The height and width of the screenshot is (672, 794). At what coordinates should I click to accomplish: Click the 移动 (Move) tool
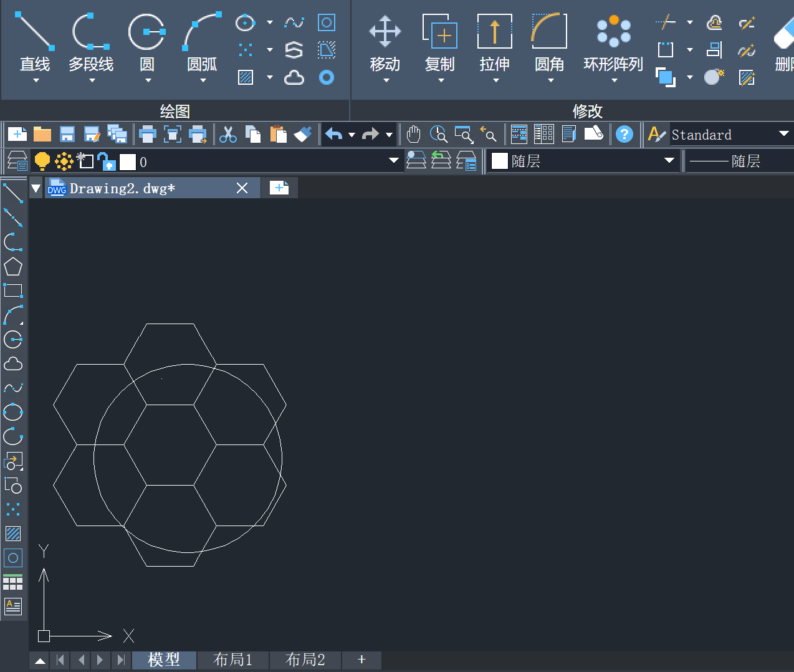pos(385,42)
